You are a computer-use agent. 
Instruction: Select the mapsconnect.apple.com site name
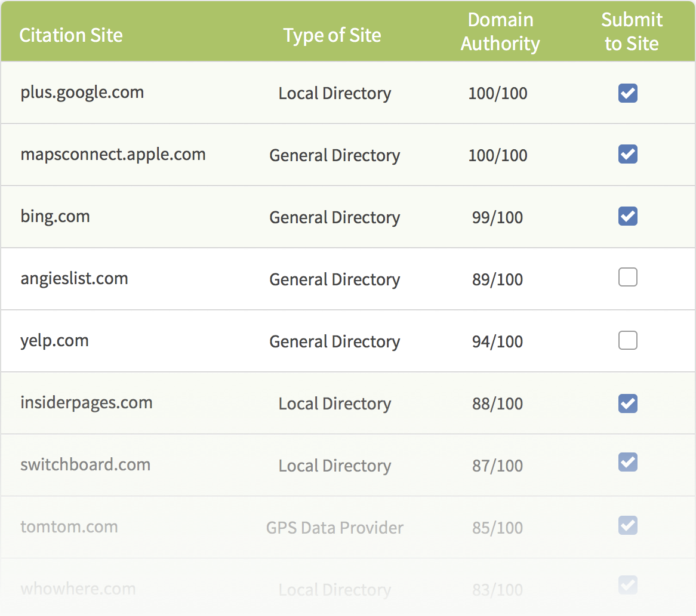(x=113, y=155)
